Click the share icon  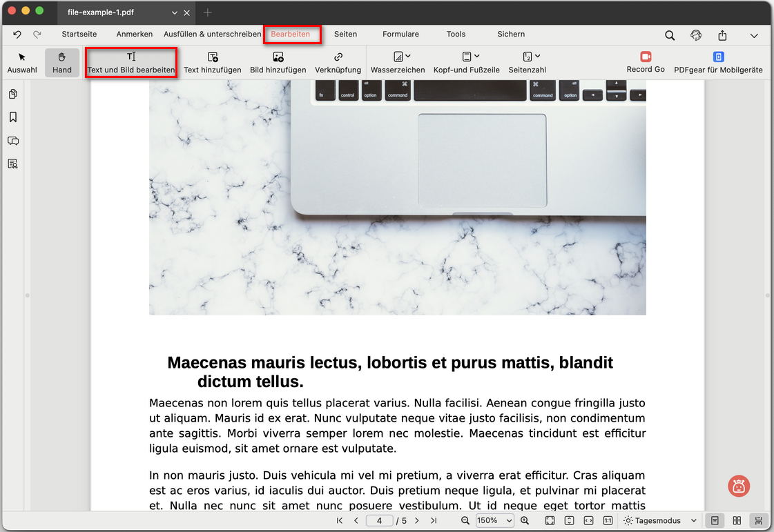(x=723, y=35)
